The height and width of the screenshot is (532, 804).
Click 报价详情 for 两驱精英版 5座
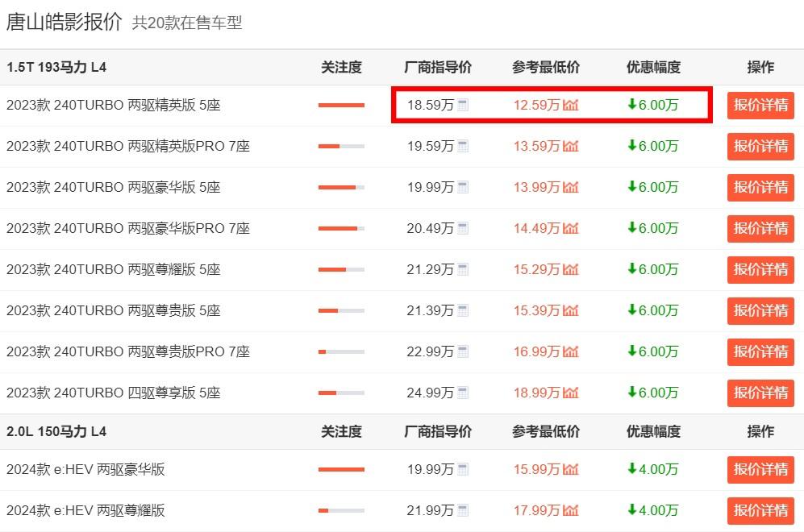point(760,105)
